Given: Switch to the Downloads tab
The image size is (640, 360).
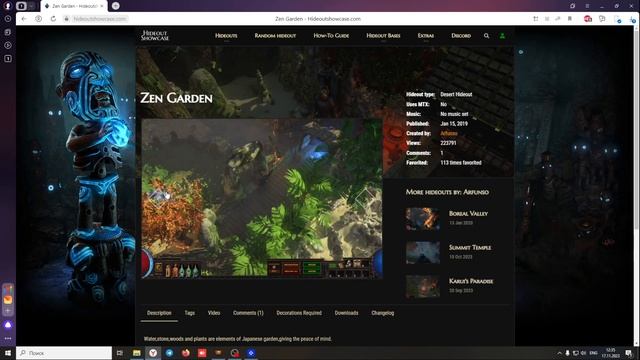Looking at the screenshot, I should [x=346, y=313].
